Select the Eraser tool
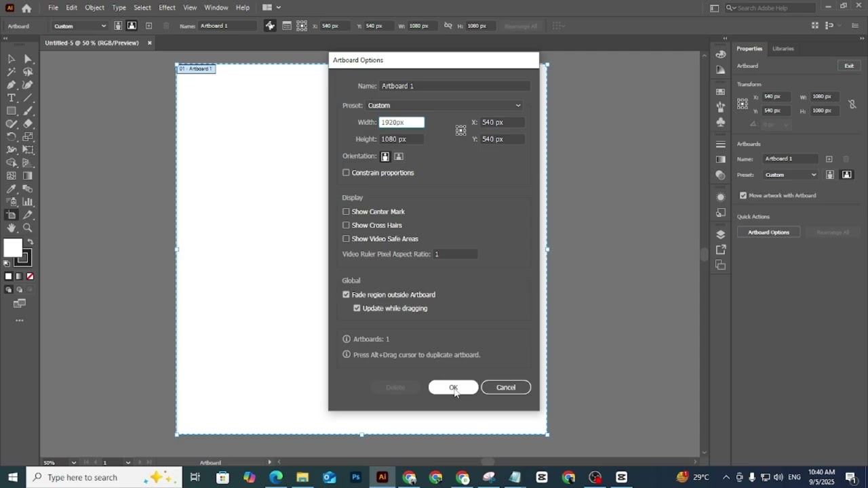868x488 pixels. (28, 124)
